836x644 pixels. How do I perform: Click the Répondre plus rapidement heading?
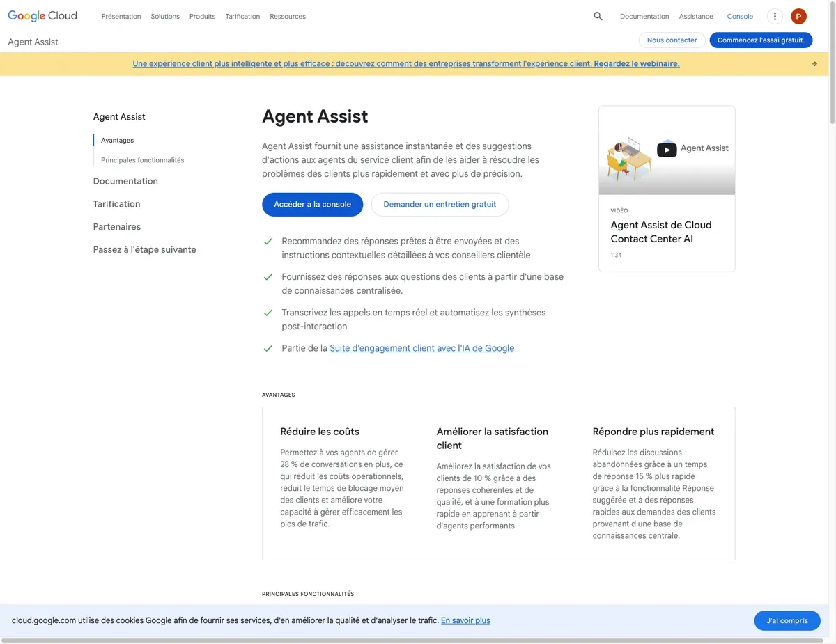click(653, 432)
